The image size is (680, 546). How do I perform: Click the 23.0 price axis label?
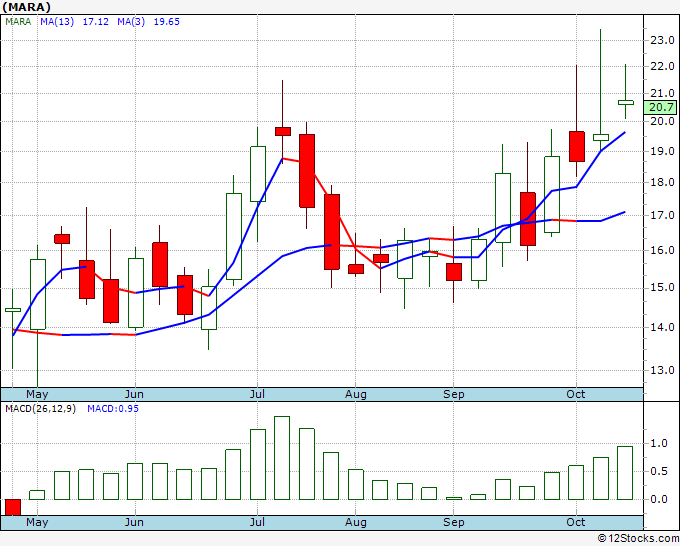coord(662,40)
